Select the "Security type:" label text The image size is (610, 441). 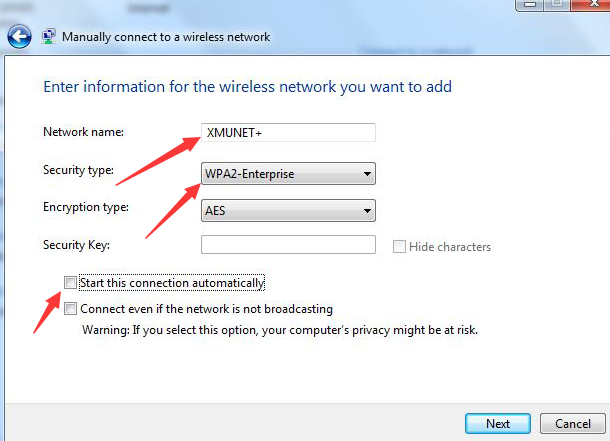coord(79,170)
